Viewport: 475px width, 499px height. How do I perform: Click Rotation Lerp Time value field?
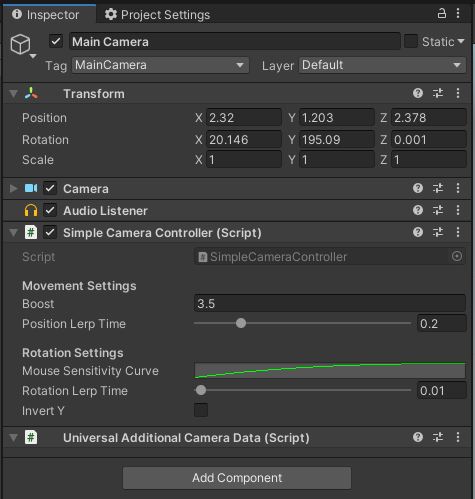pyautogui.click(x=441, y=390)
